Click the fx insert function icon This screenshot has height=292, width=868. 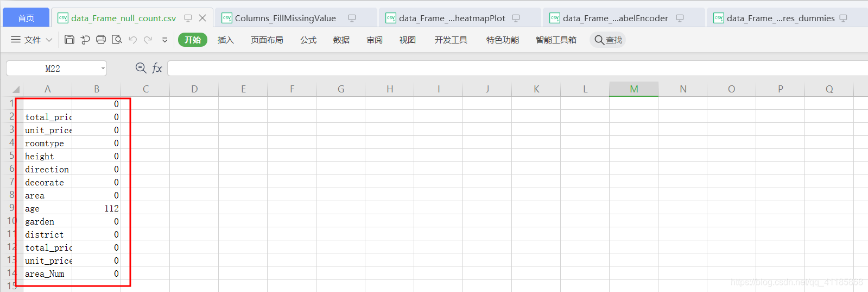pos(157,68)
